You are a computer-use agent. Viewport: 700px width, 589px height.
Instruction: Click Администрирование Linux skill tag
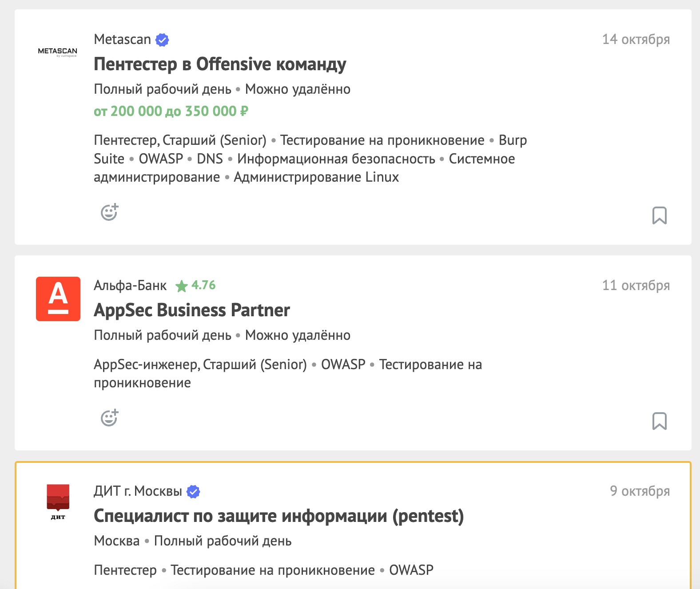316,177
